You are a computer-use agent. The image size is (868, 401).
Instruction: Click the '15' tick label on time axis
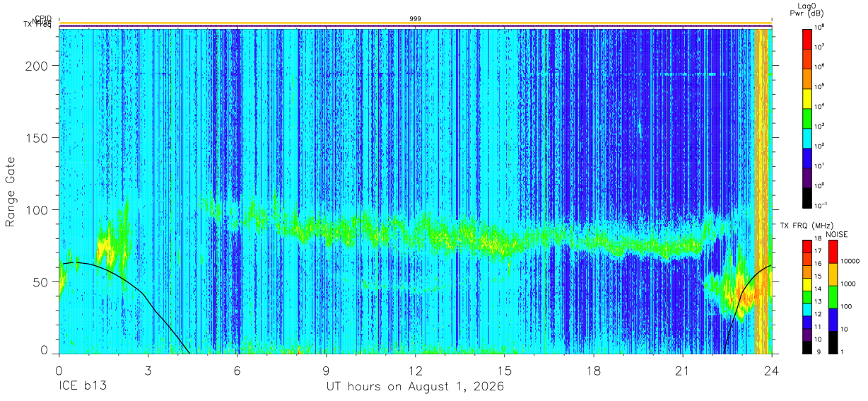tap(504, 370)
